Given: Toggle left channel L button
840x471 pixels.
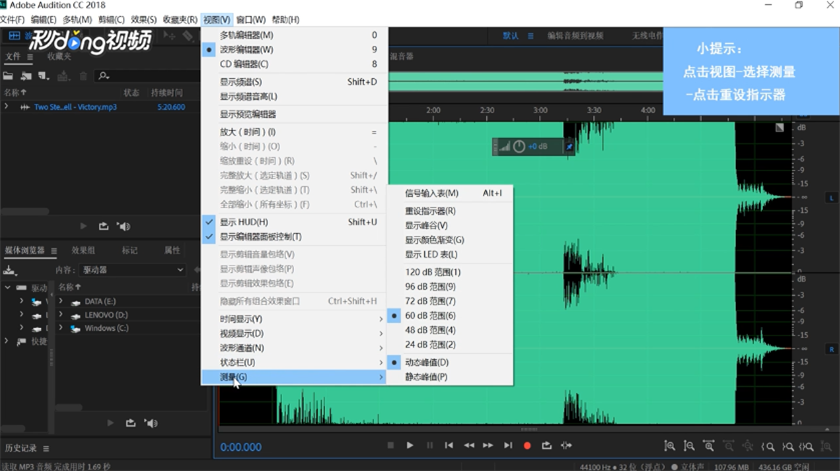Looking at the screenshot, I should click(x=832, y=198).
